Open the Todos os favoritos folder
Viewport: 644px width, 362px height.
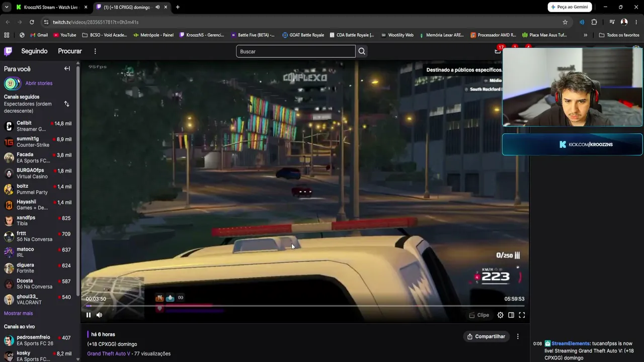click(619, 35)
